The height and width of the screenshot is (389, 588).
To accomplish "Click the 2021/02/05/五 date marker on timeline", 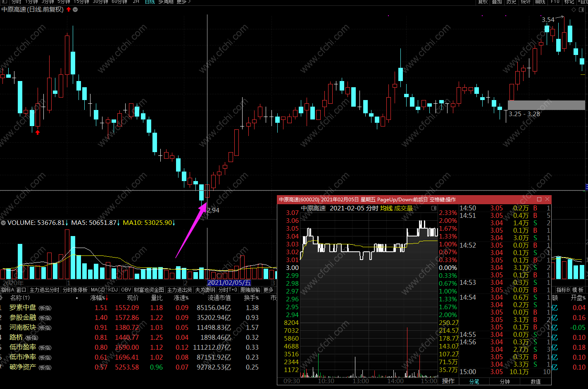I will pyautogui.click(x=229, y=283).
